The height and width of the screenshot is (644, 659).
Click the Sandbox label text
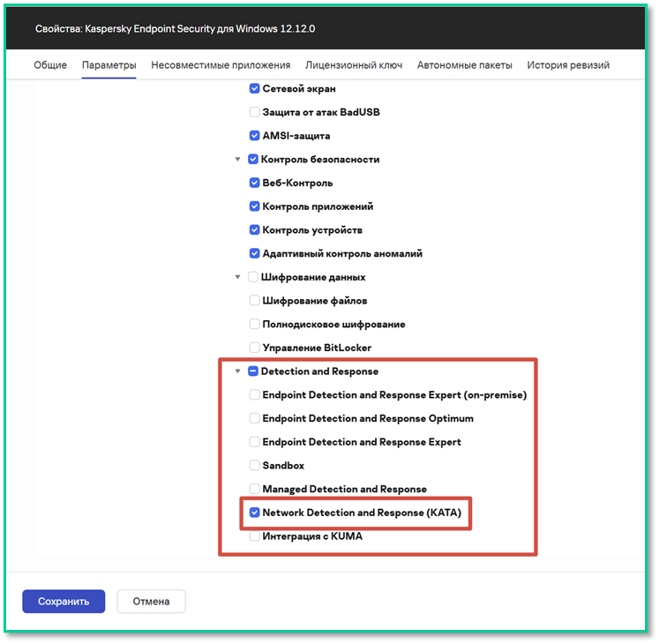point(283,465)
